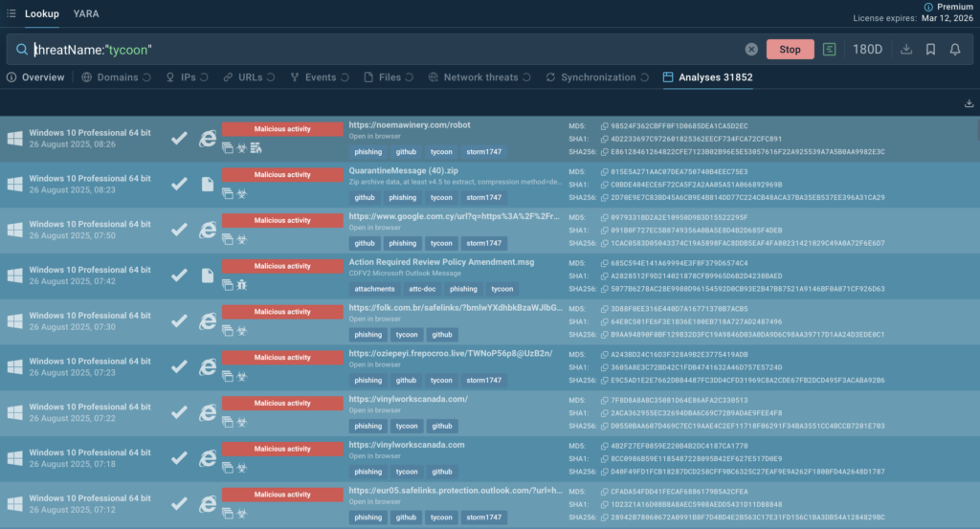Click the export icon above the results list
The height and width of the screenshot is (529, 980).
click(x=969, y=103)
